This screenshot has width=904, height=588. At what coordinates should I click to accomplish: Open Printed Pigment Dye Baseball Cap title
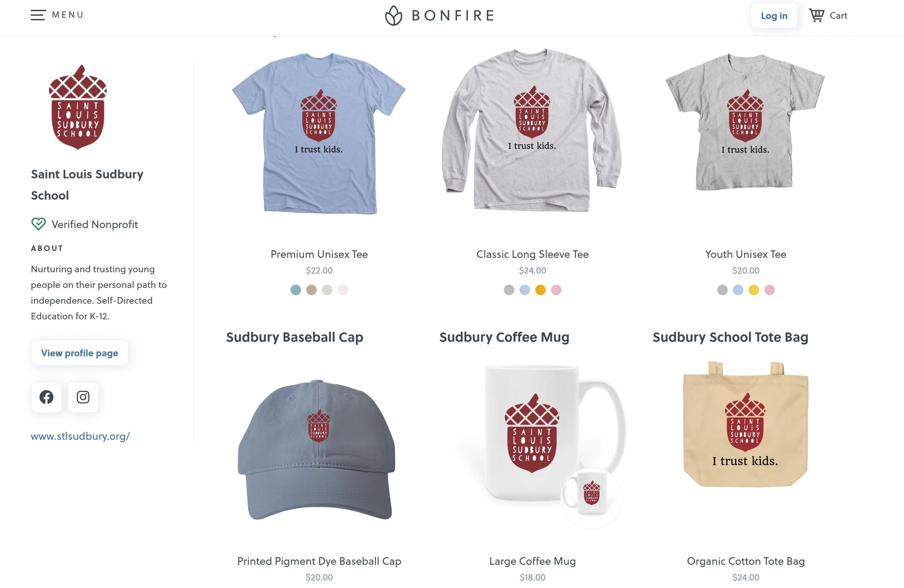pyautogui.click(x=319, y=561)
